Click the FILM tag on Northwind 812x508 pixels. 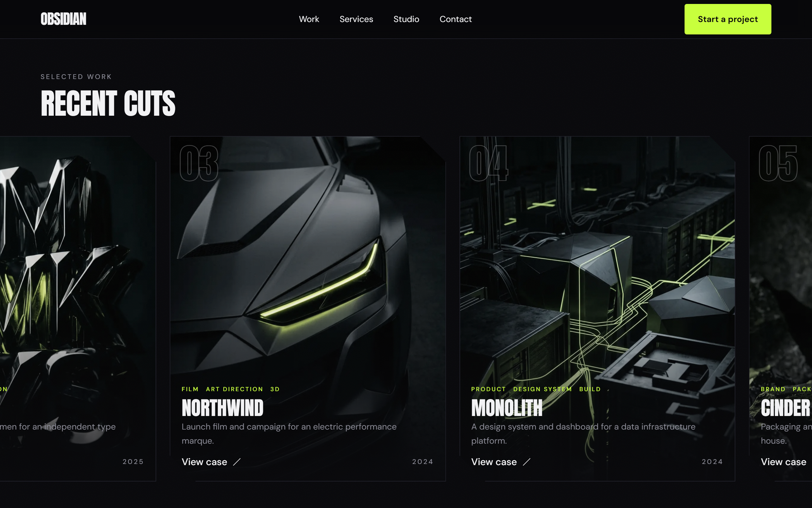(190, 389)
